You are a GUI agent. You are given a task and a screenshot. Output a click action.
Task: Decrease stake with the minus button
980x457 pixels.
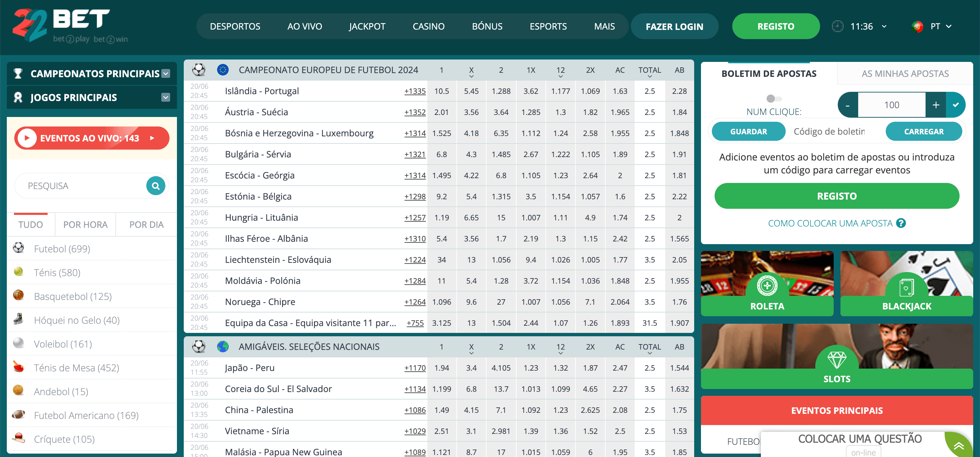(848, 105)
